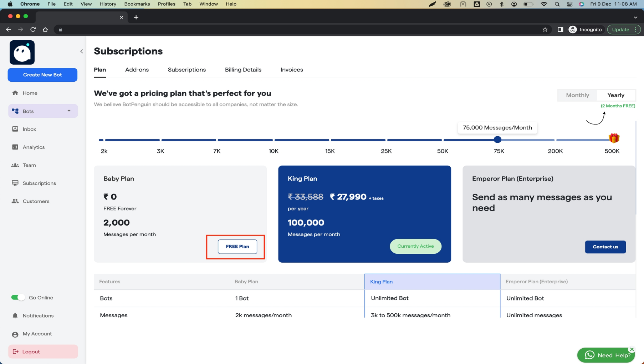Click the browser home icon
Screen dimensions: 644x364
(45, 30)
